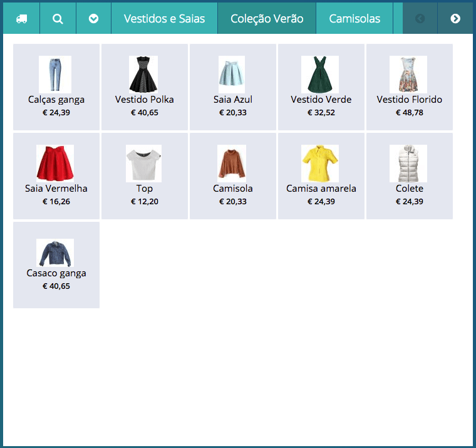Open the Camisolas category tab
The image size is (476, 448).
[354, 19]
